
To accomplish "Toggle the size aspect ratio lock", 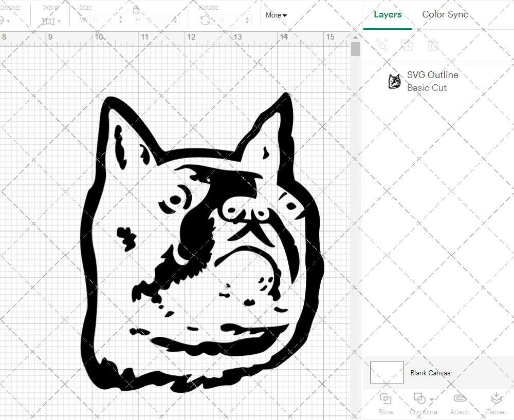I will 137,10.
